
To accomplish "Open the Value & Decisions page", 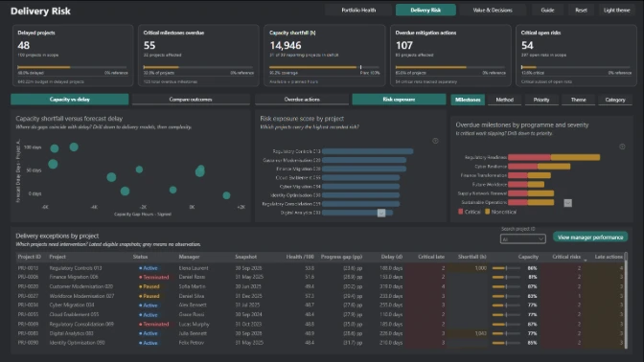I will [493, 10].
